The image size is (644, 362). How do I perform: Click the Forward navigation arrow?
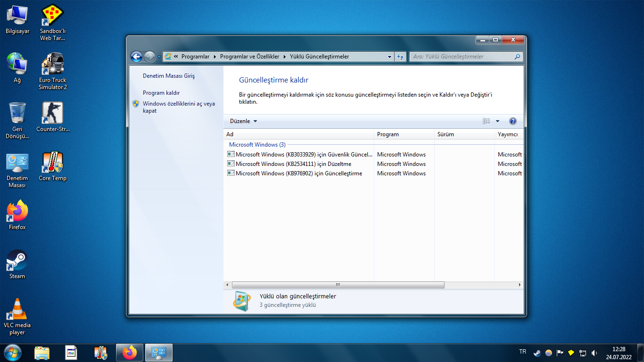tap(149, 57)
